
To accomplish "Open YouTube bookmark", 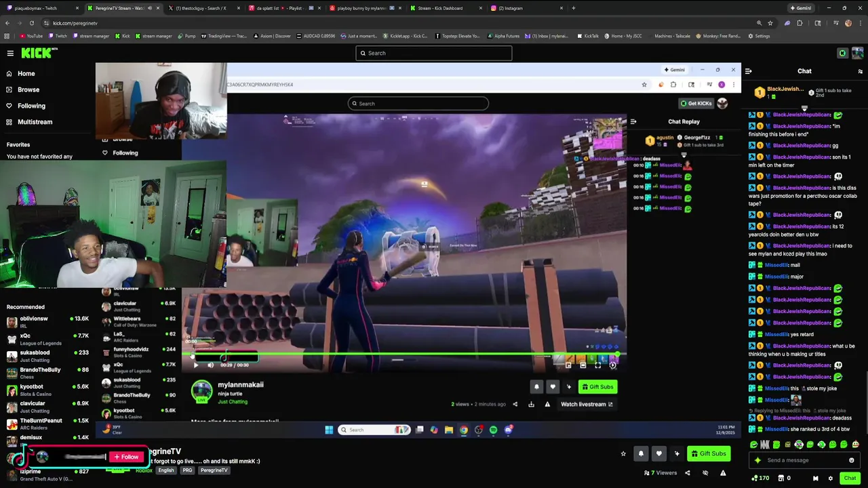I will pos(31,36).
